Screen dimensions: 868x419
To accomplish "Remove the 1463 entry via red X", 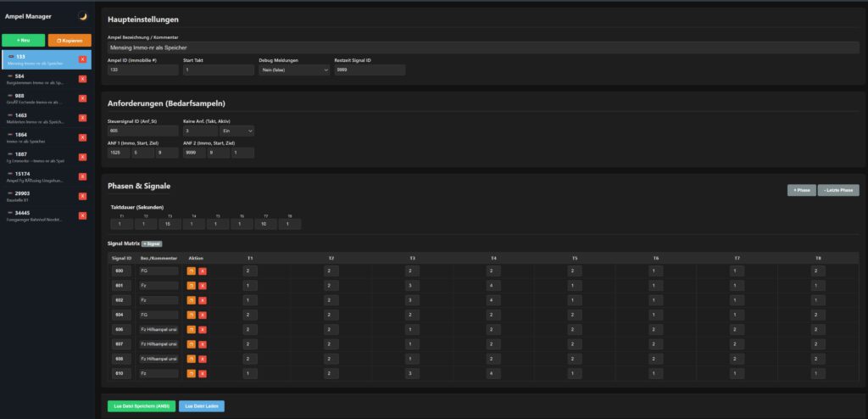I will pyautogui.click(x=82, y=118).
